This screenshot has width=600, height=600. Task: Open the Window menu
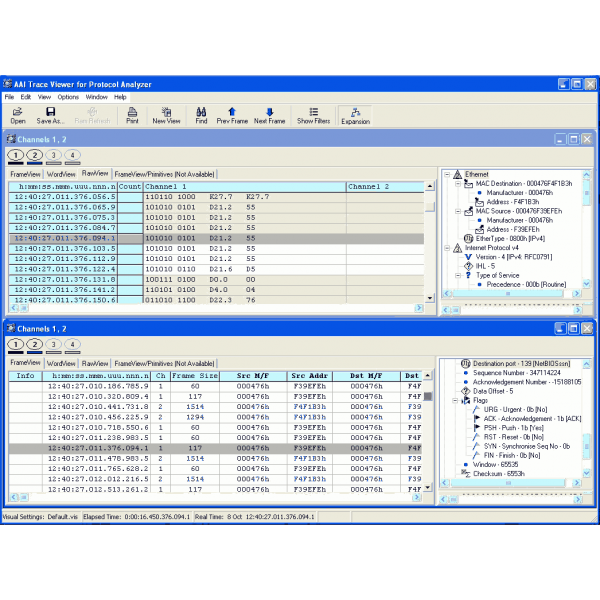pyautogui.click(x=96, y=97)
